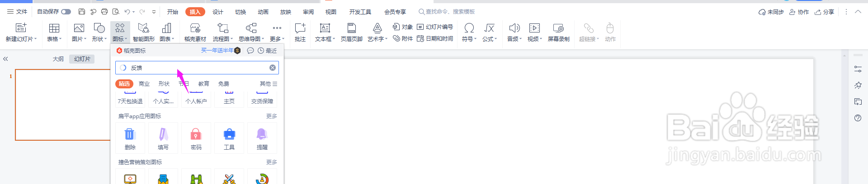Click the redo arrow icon

coord(142,12)
